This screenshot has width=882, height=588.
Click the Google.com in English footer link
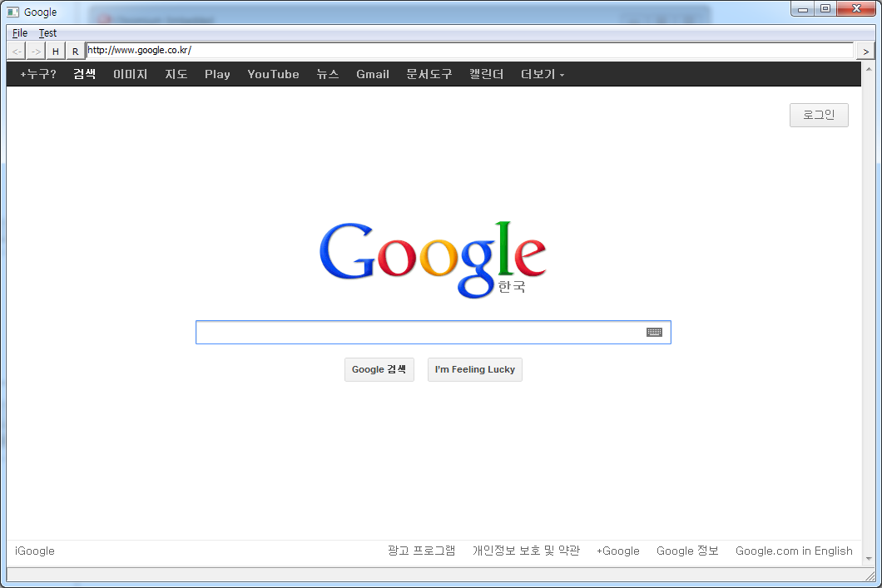click(793, 551)
